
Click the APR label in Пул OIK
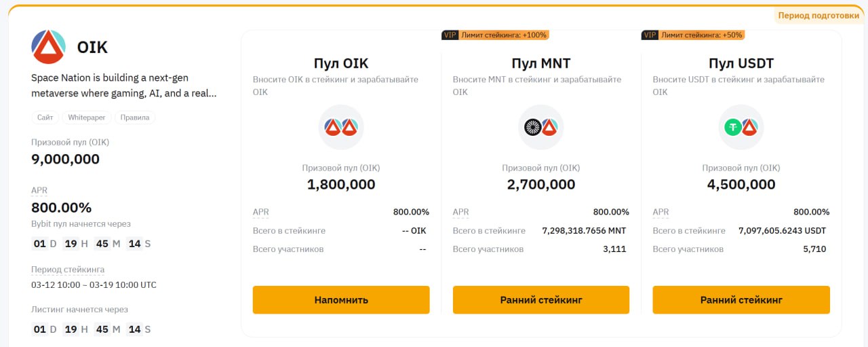(x=261, y=212)
